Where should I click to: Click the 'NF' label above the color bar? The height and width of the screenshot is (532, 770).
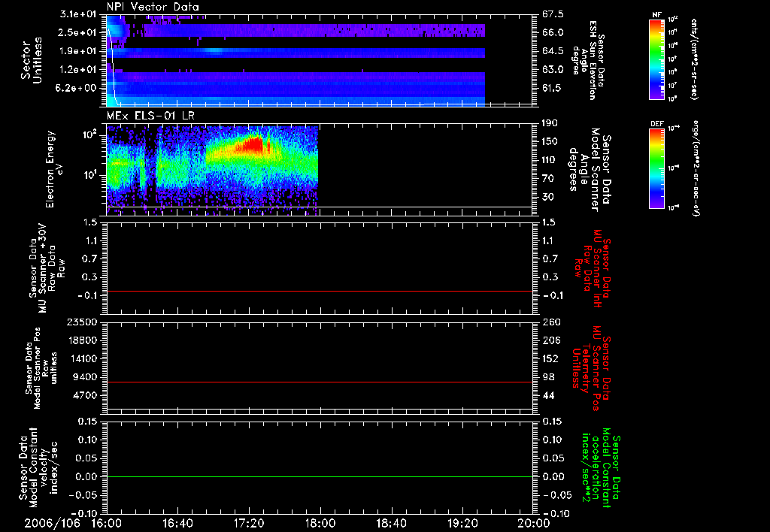point(657,15)
